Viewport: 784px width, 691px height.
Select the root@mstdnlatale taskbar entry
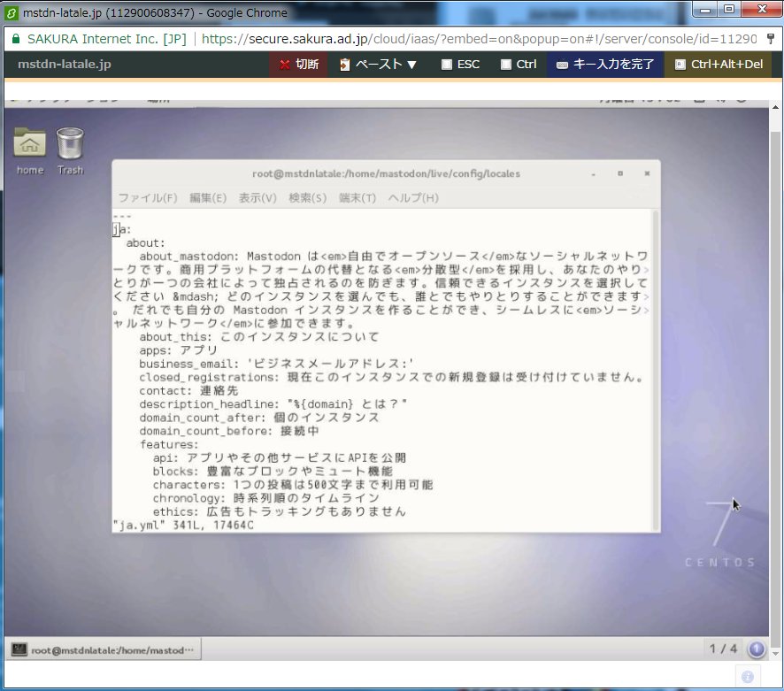103,650
